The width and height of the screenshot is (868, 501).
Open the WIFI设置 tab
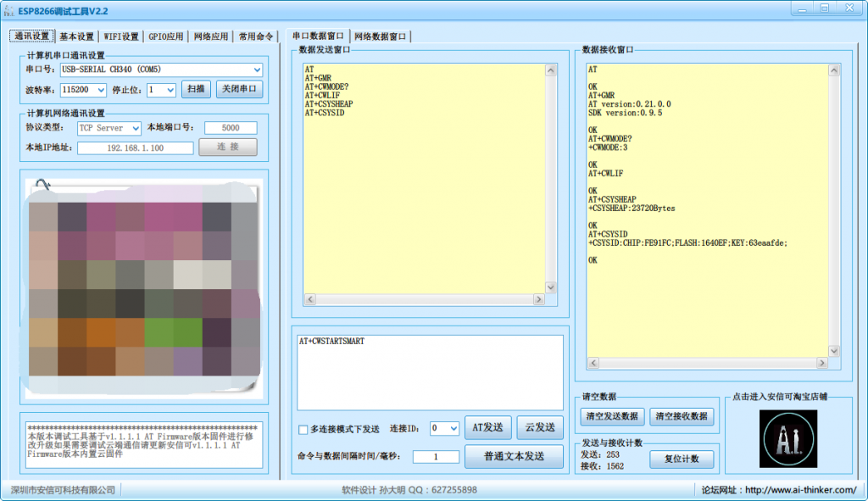coord(121,36)
